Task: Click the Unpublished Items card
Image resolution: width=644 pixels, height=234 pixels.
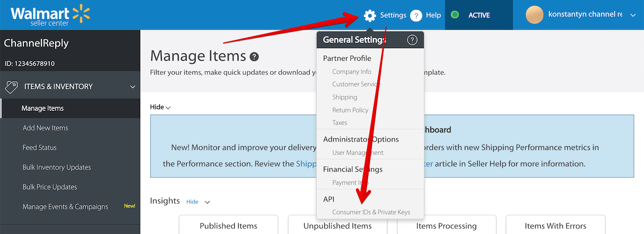Action: coord(338,226)
